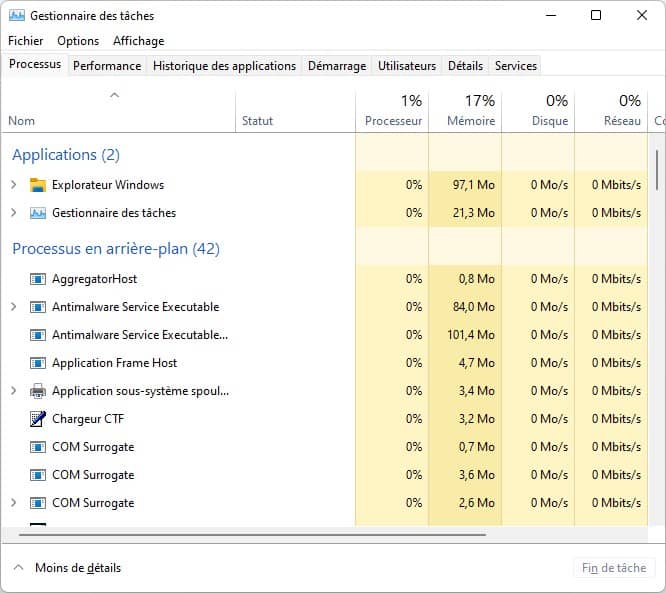Click the 2,6 Mo COM Surrogate icon
666x593 pixels.
(38, 503)
